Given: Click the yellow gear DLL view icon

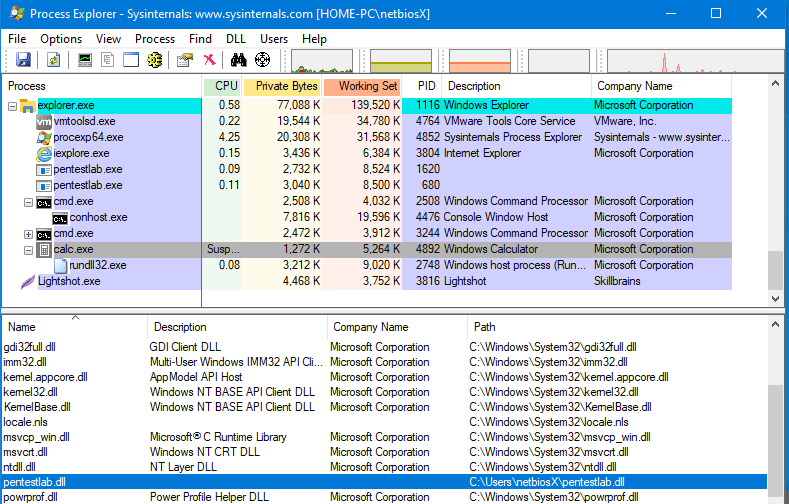Looking at the screenshot, I should pyautogui.click(x=154, y=60).
